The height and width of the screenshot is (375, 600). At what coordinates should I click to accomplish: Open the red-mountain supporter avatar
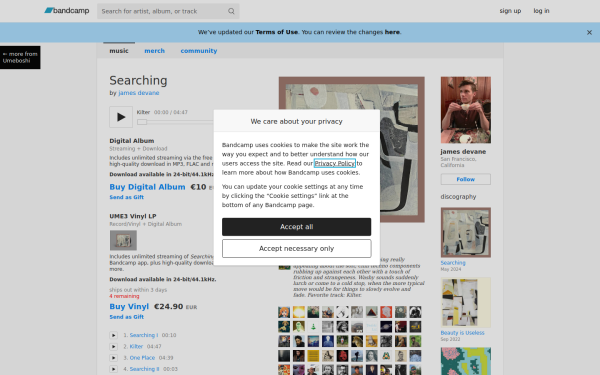371,312
